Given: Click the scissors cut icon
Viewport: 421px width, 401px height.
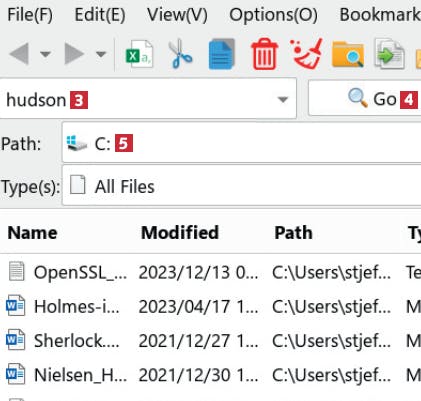Looking at the screenshot, I should tap(180, 54).
